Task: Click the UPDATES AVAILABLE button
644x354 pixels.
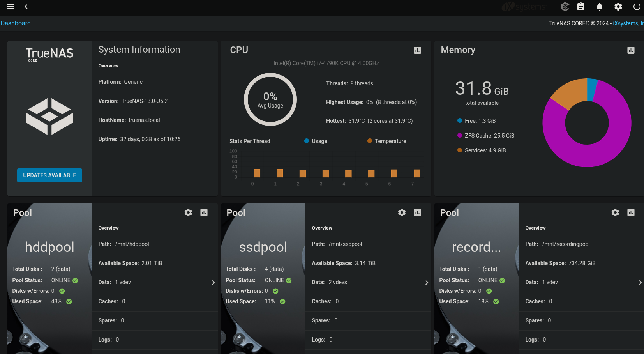Action: [49, 175]
